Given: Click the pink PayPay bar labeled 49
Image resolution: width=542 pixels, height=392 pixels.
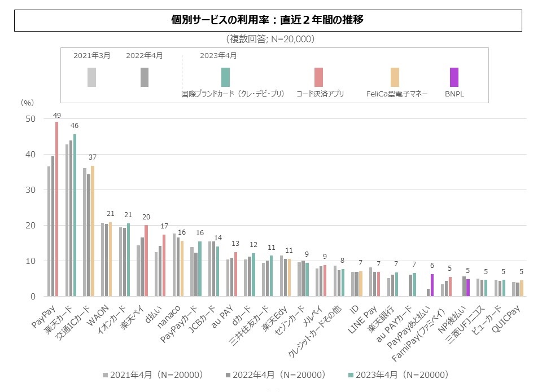Looking at the screenshot, I should click(56, 209).
